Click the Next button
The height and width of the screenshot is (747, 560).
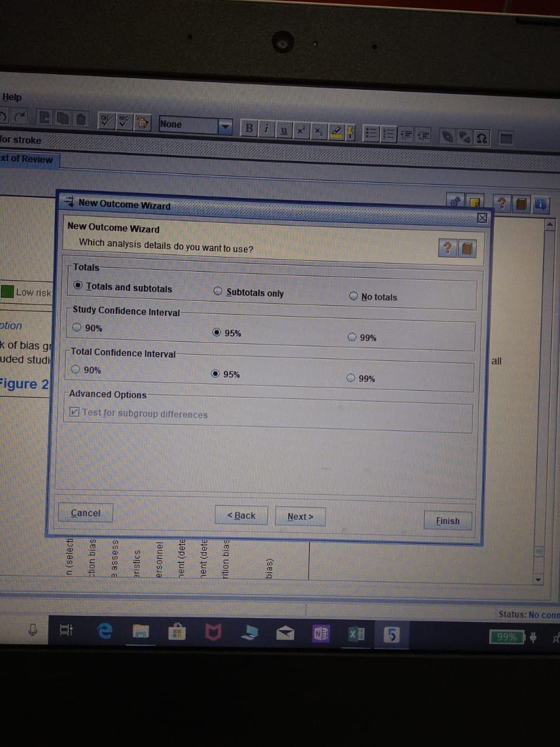pos(300,516)
